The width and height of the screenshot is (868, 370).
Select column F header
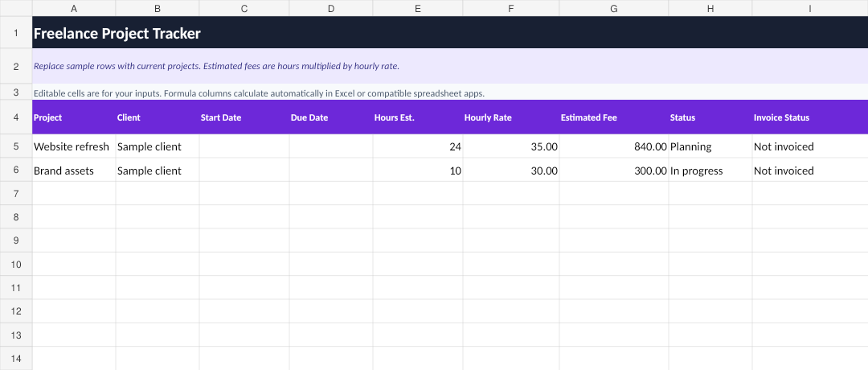(x=511, y=8)
